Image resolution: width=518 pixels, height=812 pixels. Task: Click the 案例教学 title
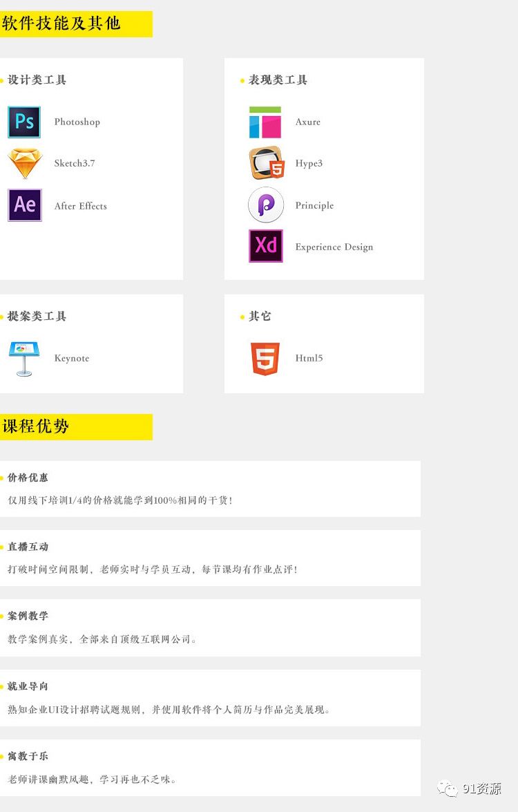tap(28, 616)
